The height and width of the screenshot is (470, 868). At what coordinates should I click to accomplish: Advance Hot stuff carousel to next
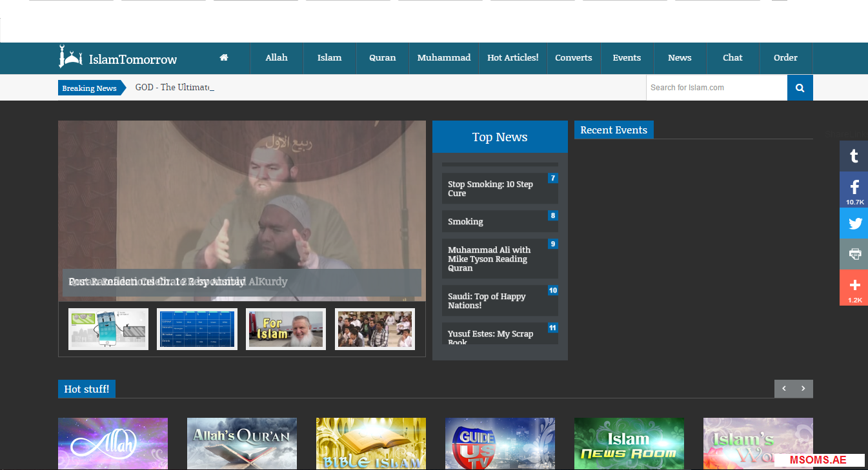pos(803,389)
